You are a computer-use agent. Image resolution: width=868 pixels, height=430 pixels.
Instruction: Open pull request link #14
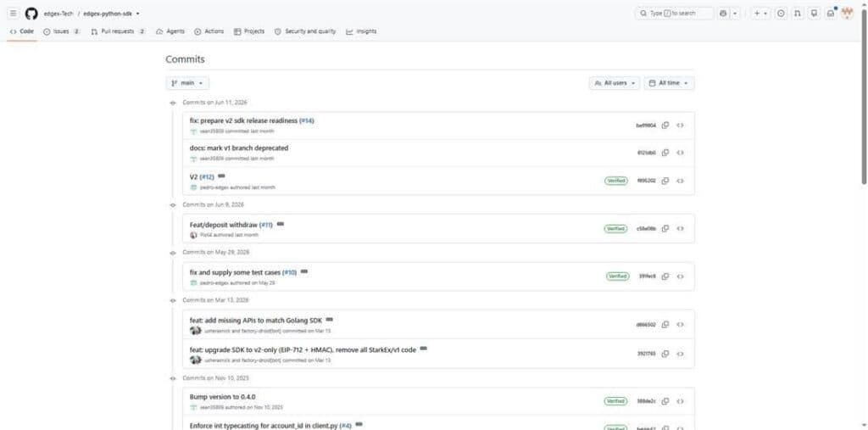click(307, 120)
